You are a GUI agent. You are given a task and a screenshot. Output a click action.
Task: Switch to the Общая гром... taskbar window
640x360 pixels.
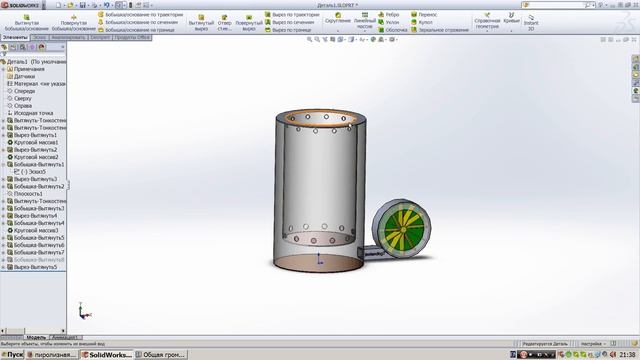coord(160,355)
